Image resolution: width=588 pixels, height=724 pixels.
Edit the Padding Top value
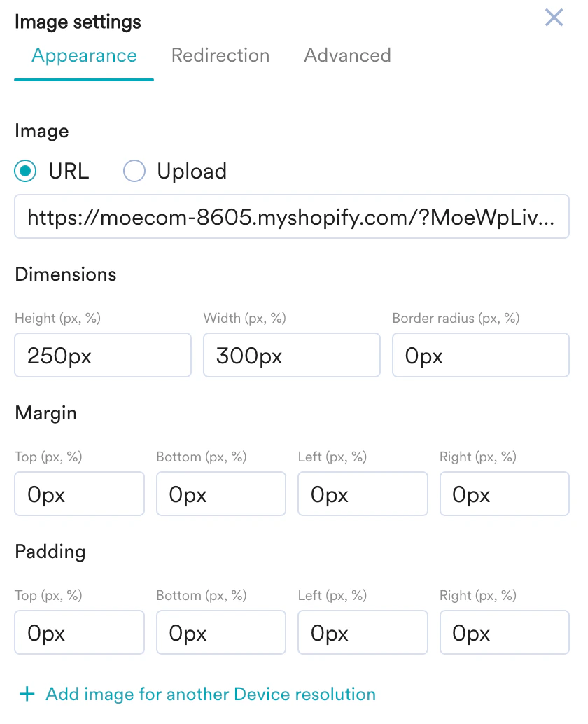79,632
